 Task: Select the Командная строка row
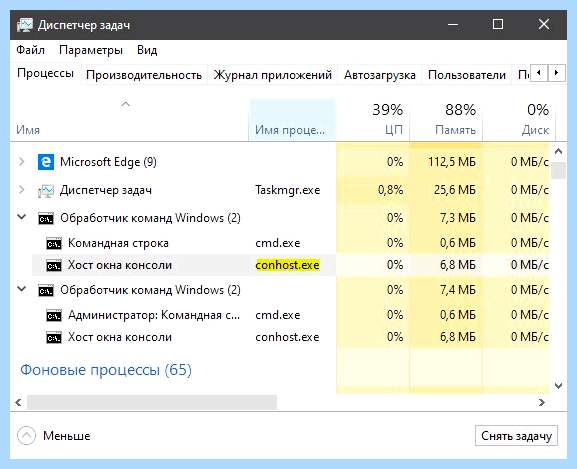[280, 243]
